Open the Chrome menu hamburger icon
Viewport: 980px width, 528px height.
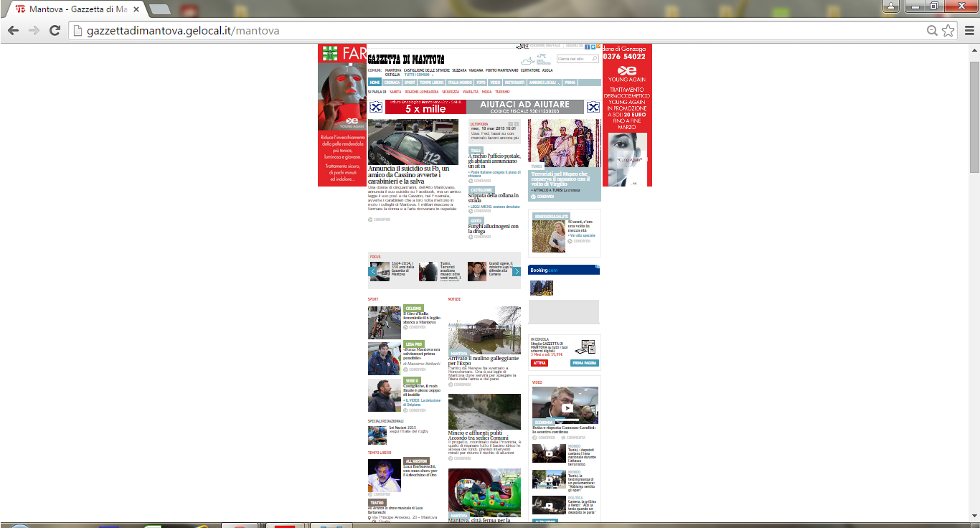coord(969,30)
